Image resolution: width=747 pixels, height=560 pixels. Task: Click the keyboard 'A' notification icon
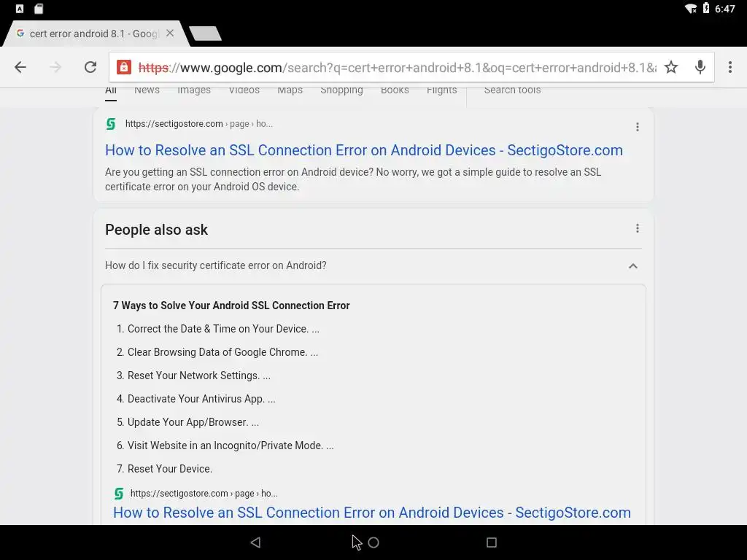[x=20, y=9]
